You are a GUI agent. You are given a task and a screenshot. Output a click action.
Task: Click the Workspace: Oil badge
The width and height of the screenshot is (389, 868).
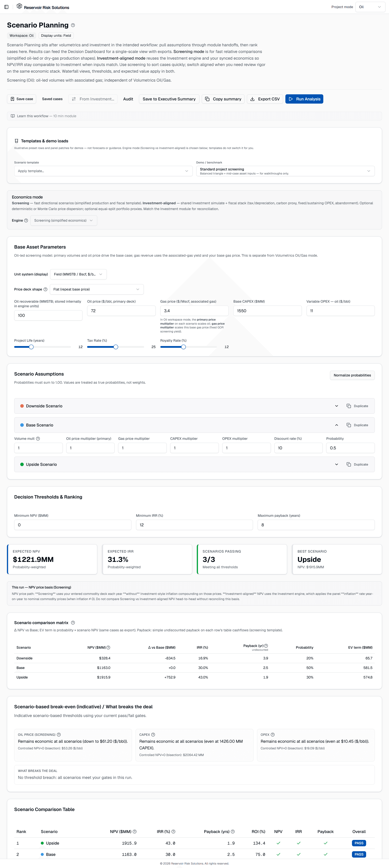coord(22,36)
